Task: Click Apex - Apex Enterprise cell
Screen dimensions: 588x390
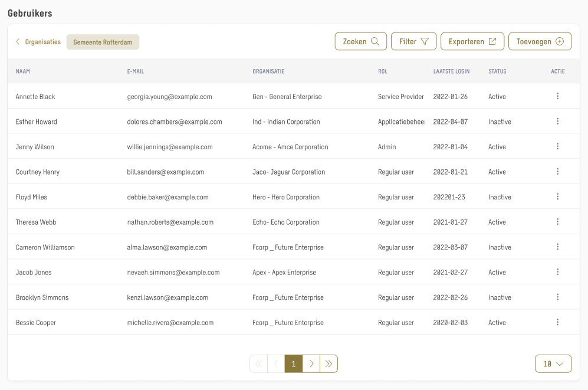Action: [x=284, y=272]
